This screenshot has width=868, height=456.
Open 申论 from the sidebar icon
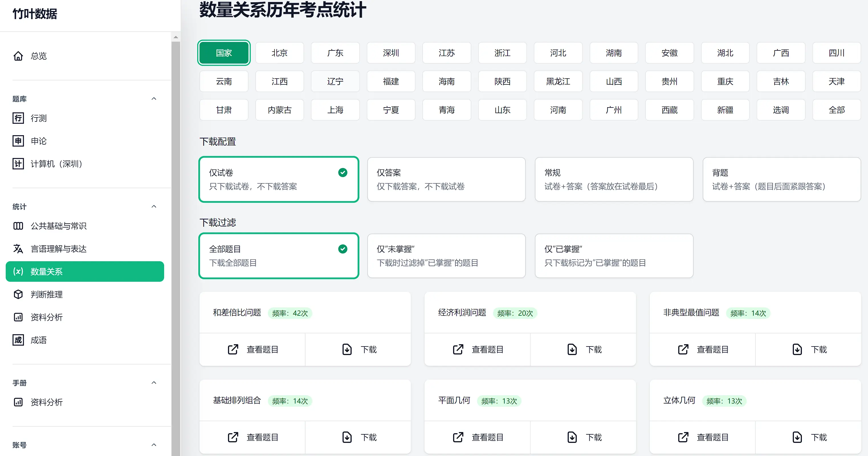19,141
